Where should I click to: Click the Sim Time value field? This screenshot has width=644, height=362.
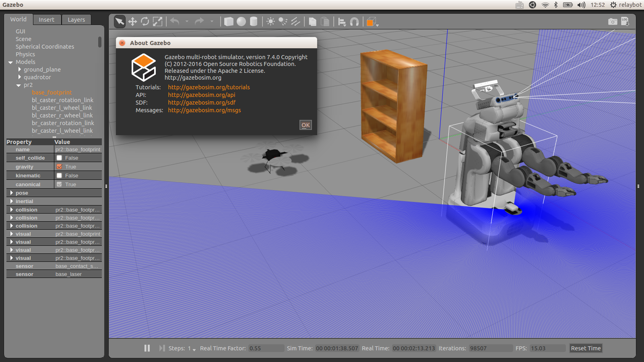[x=337, y=348]
